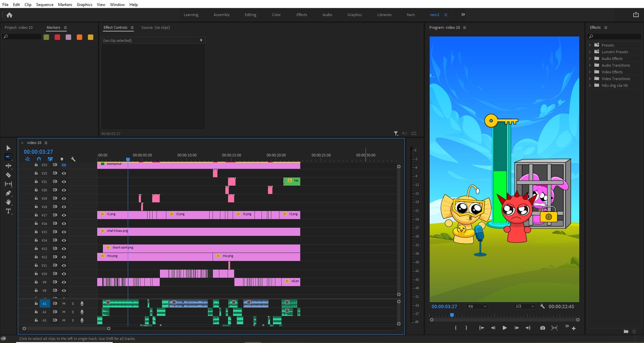Toggle insert sequences as nests icon
The width and height of the screenshot is (644, 343).
(x=28, y=159)
